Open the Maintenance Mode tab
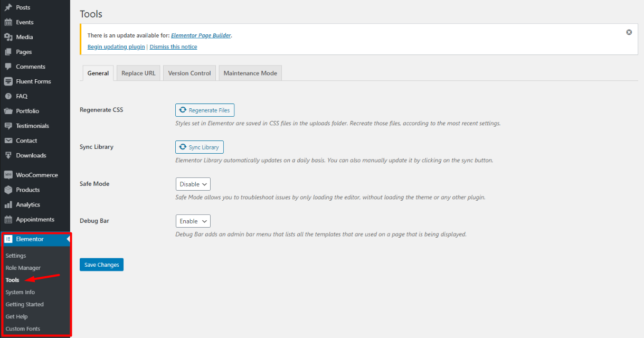 [x=250, y=73]
